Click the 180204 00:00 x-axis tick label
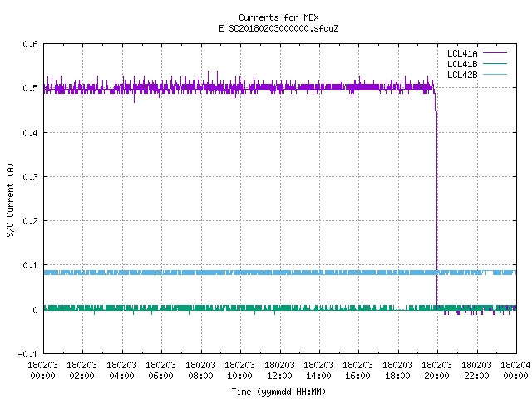Viewport: 532px width, 399px height. [x=515, y=371]
